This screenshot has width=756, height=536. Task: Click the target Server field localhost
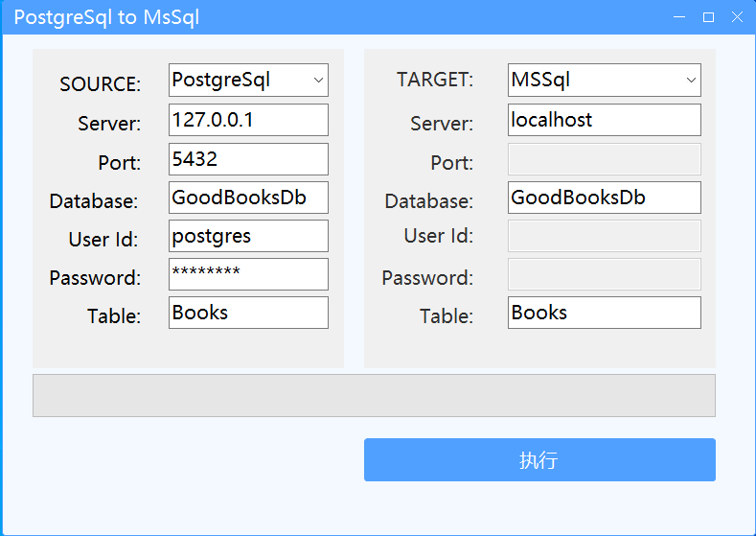click(604, 120)
